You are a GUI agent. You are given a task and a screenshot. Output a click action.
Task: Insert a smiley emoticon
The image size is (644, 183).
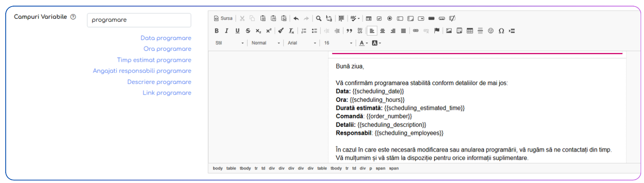tap(491, 31)
